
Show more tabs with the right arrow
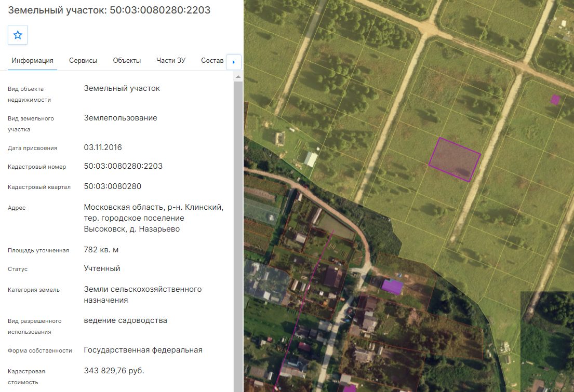coord(234,62)
